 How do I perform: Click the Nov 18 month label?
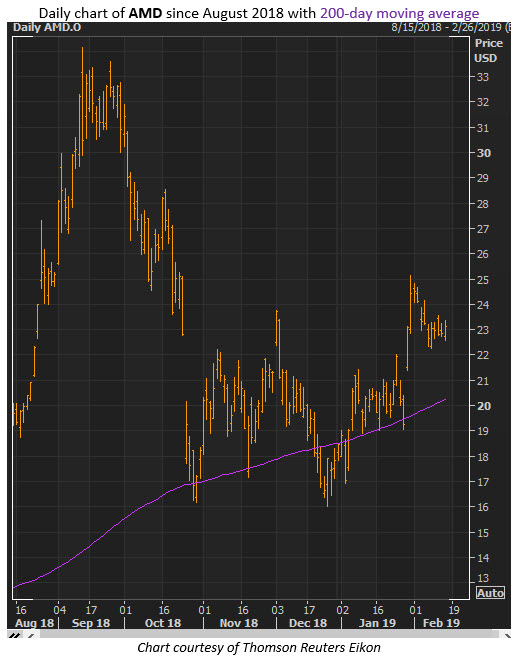coord(239,623)
